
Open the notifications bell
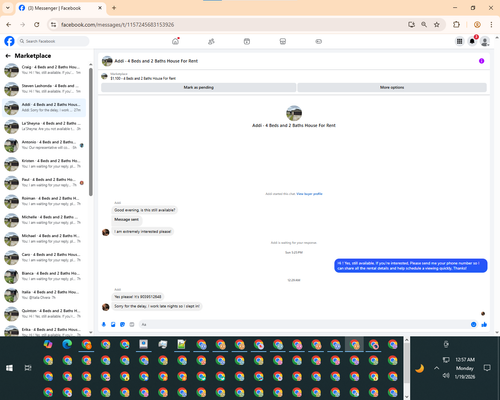pos(472,41)
